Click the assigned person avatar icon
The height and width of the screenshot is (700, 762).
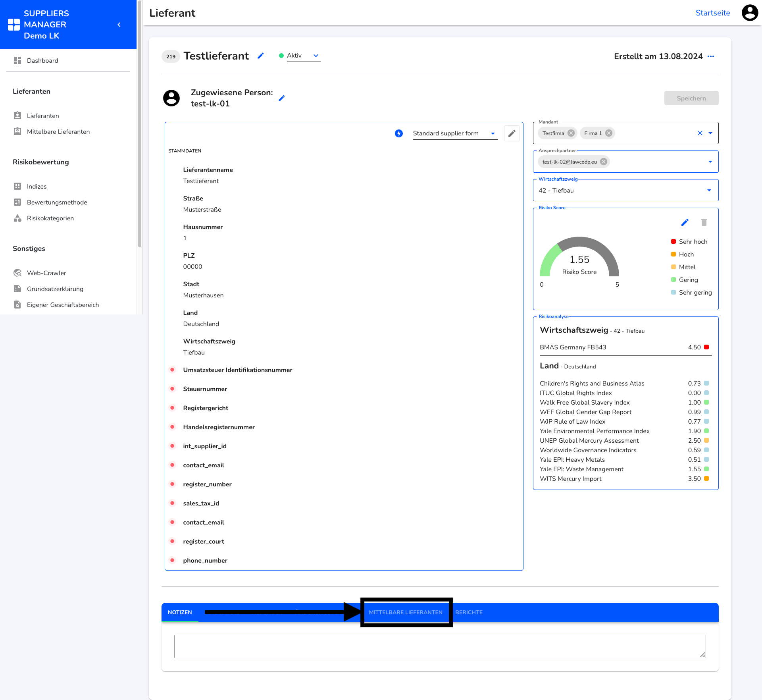(x=171, y=98)
